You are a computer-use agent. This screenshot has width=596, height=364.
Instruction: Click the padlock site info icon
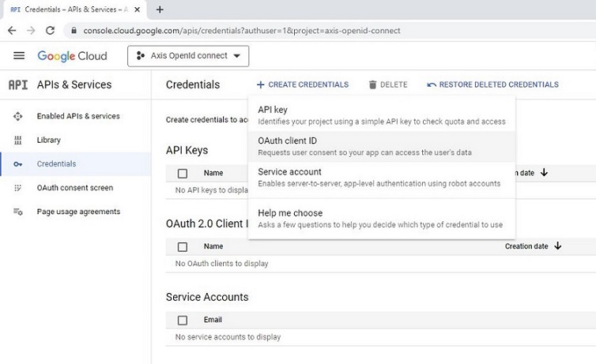[74, 31]
